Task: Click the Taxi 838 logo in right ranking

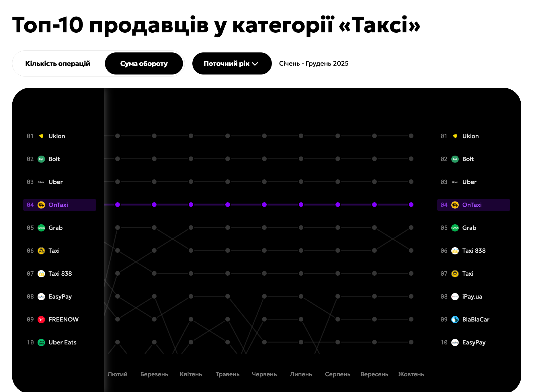Action: click(x=455, y=251)
